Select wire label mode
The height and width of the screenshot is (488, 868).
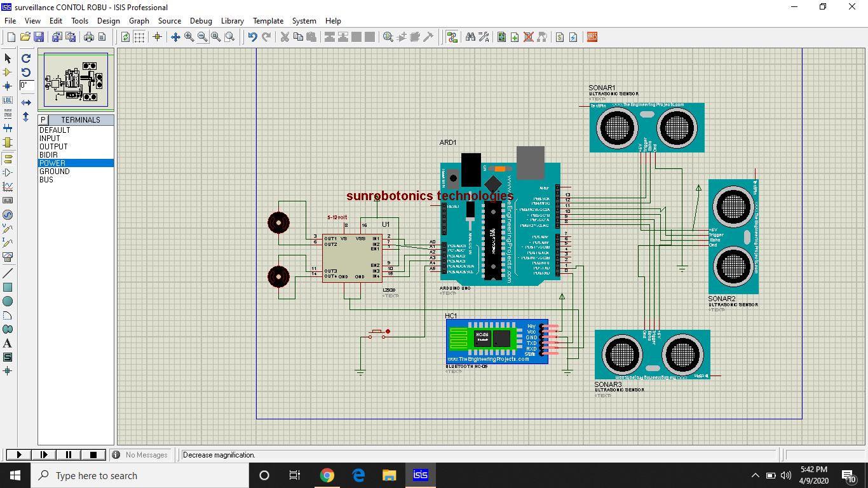click(8, 100)
